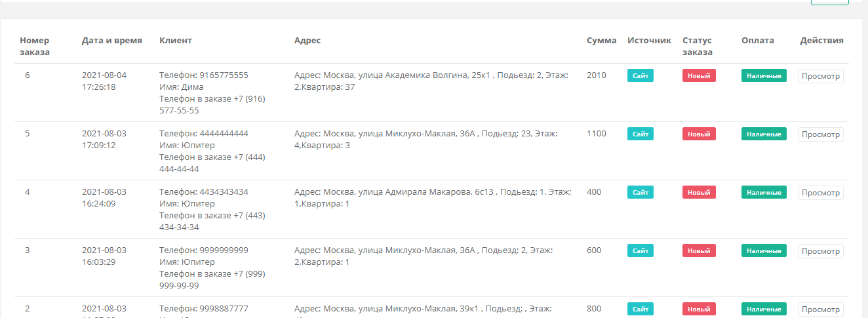Click Новый status badge in order 4 row
The height and width of the screenshot is (318, 868).
699,193
